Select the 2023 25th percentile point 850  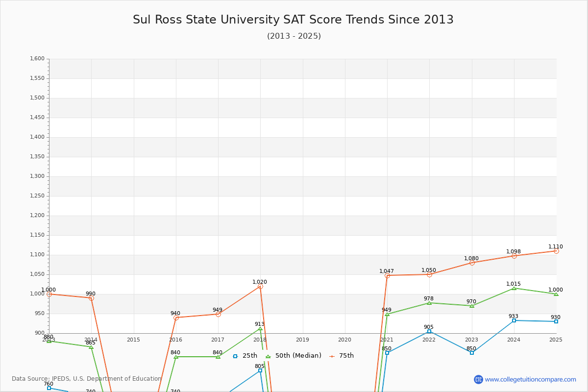pyautogui.click(x=472, y=353)
